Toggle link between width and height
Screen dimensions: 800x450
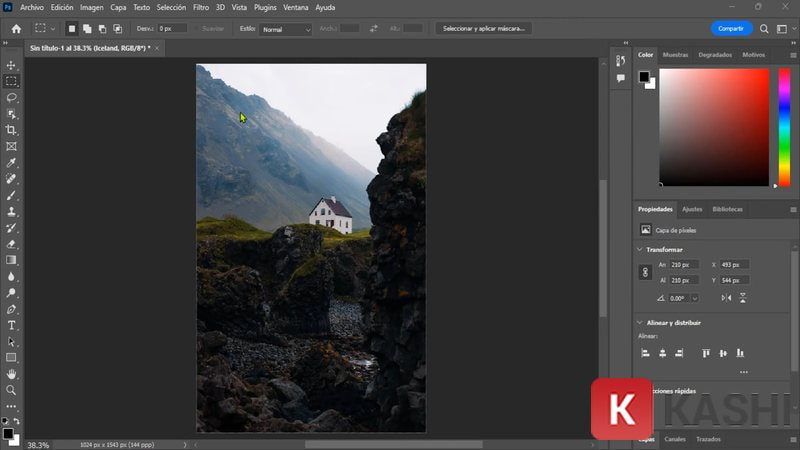645,272
